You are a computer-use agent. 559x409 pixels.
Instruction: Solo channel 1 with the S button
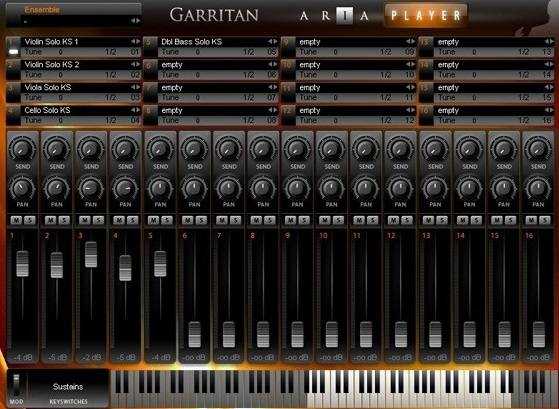pos(30,220)
